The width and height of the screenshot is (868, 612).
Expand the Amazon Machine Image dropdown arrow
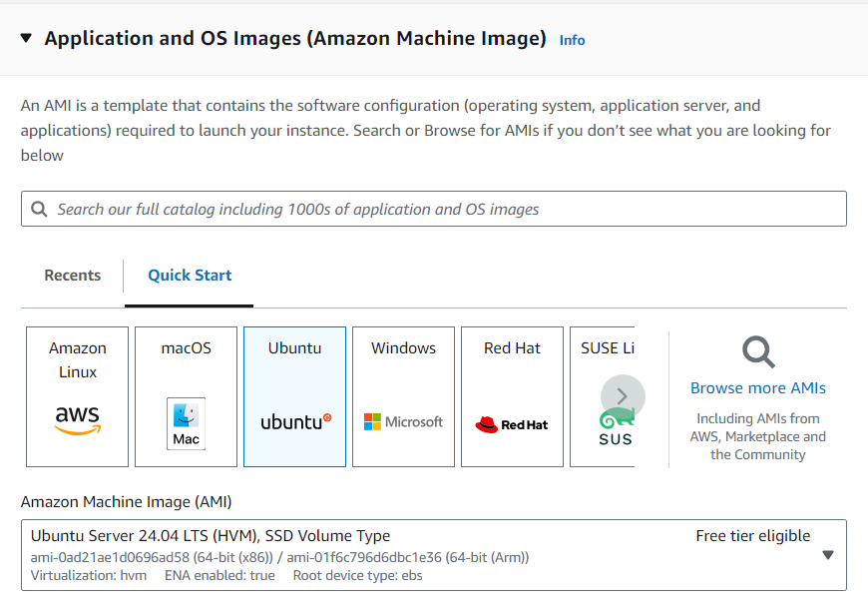click(828, 555)
